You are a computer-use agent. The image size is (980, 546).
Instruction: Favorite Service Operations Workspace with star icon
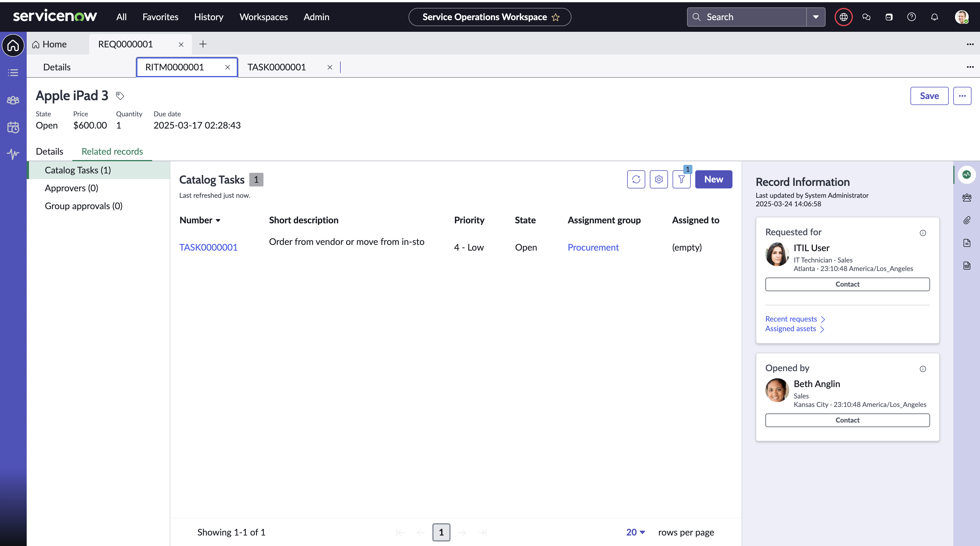[555, 17]
